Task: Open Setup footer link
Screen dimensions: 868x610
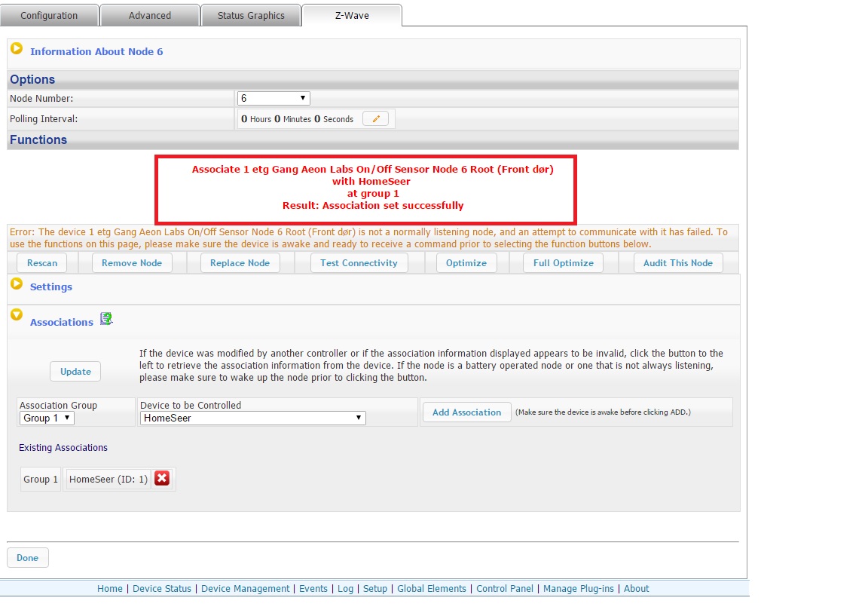Action: 374,588
